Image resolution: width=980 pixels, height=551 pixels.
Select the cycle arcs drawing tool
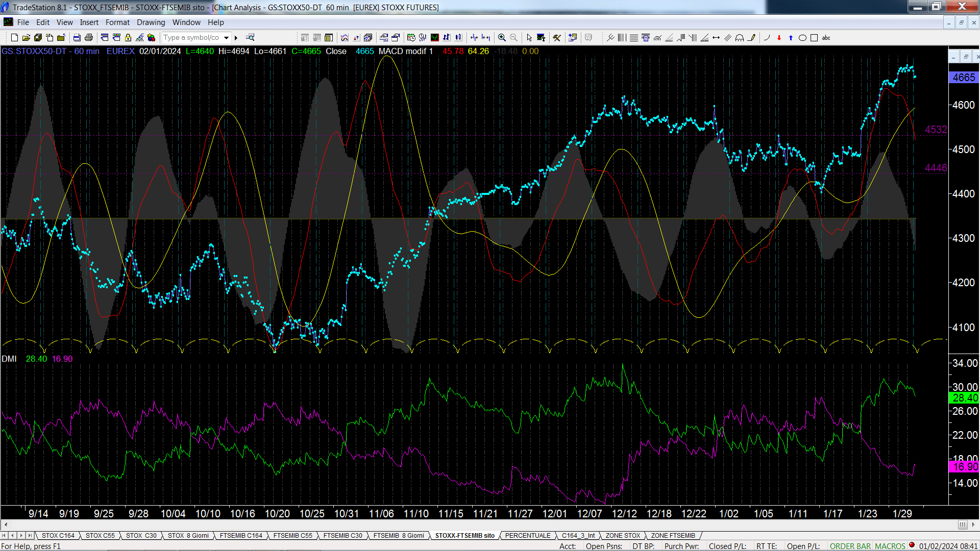740,38
